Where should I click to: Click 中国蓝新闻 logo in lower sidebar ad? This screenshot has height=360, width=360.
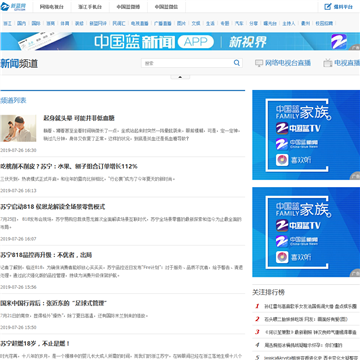point(282,241)
